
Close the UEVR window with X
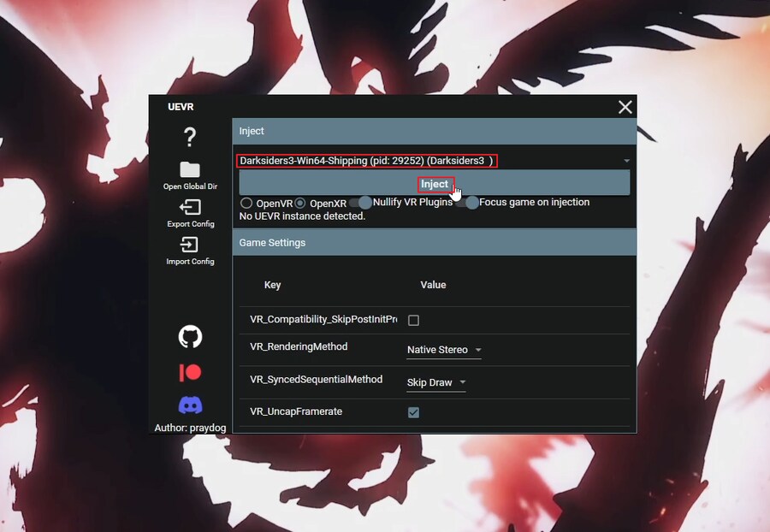click(625, 107)
